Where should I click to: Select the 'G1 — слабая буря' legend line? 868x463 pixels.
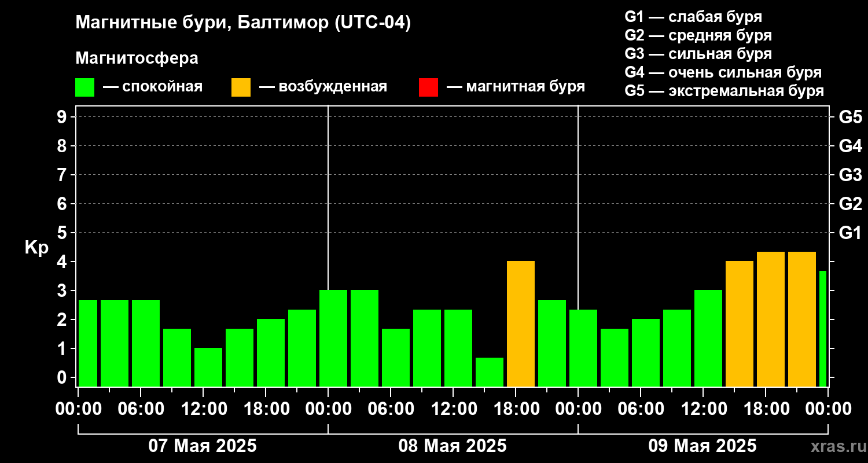tap(693, 16)
